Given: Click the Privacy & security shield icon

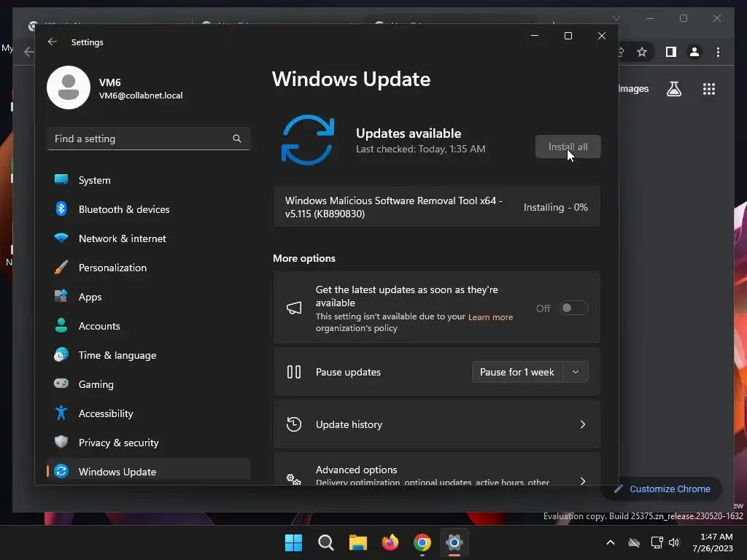Looking at the screenshot, I should [x=61, y=442].
